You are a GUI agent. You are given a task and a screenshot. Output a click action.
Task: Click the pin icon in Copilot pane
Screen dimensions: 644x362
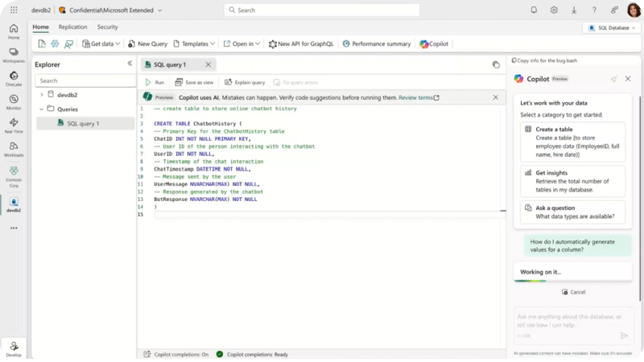point(613,79)
